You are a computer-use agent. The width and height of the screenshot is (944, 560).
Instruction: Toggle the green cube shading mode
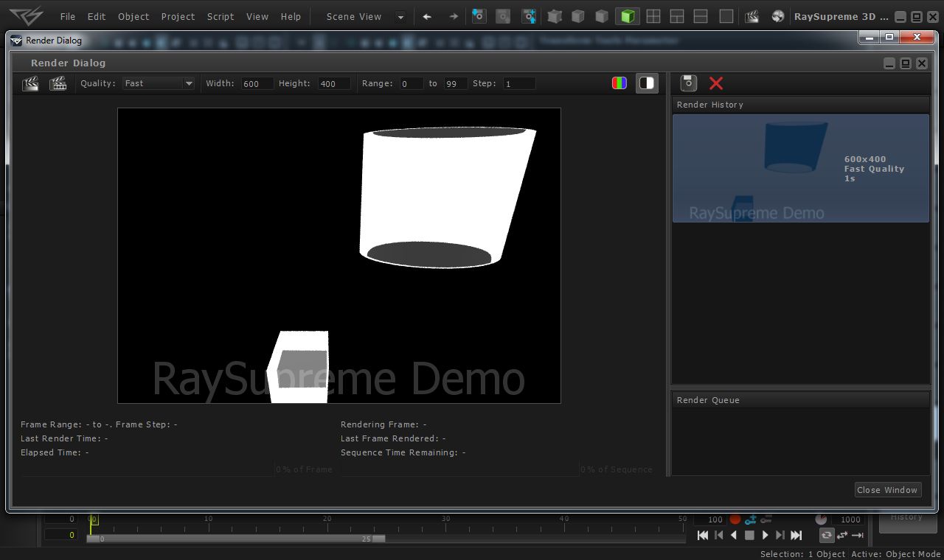628,15
